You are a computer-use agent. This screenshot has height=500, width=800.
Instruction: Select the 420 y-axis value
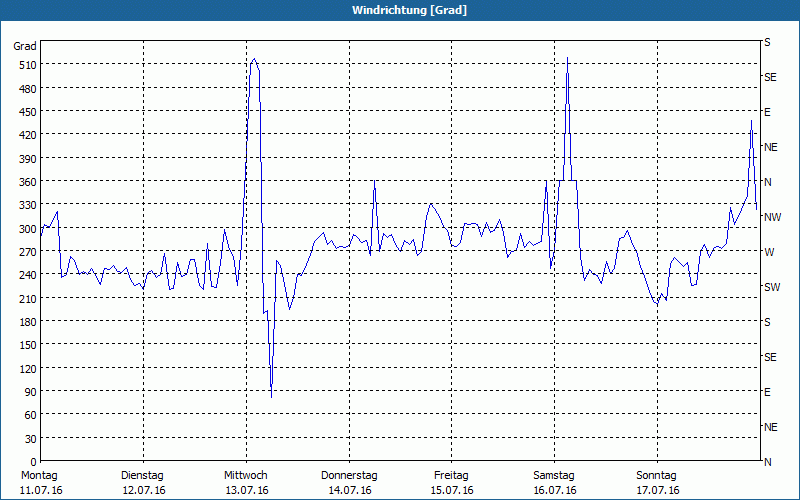pyautogui.click(x=28, y=135)
